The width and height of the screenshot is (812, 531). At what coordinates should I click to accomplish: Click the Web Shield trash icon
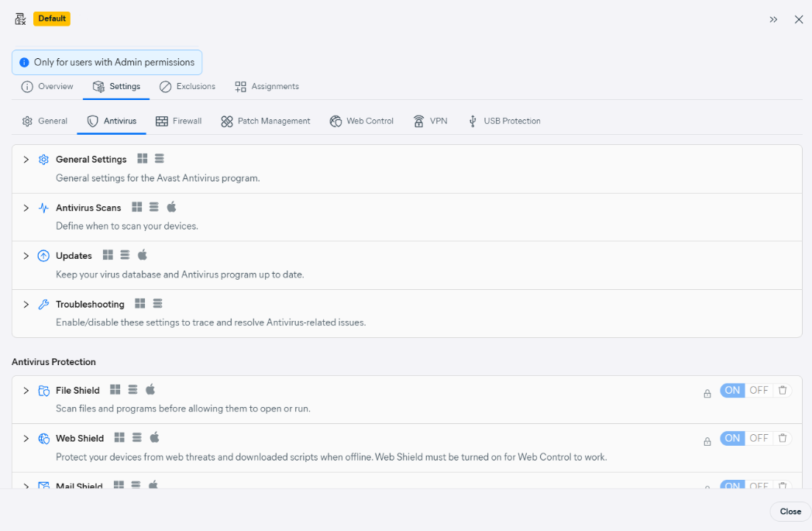click(x=783, y=439)
